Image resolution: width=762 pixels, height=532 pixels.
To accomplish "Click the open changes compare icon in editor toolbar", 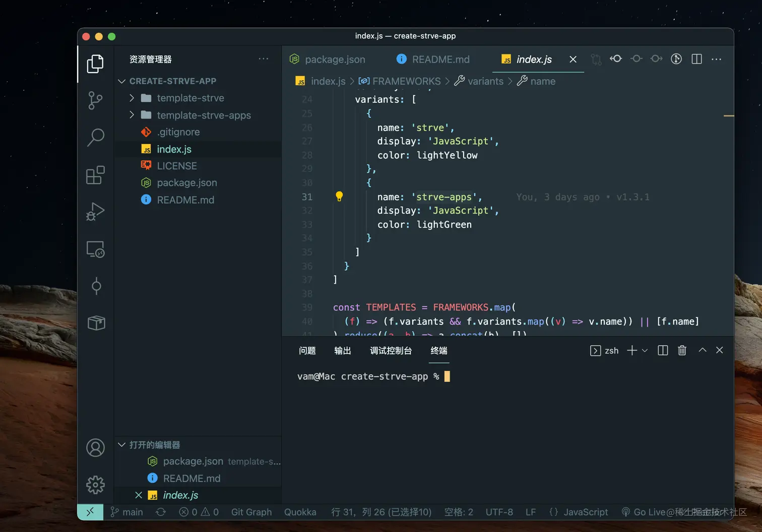I will pos(596,59).
